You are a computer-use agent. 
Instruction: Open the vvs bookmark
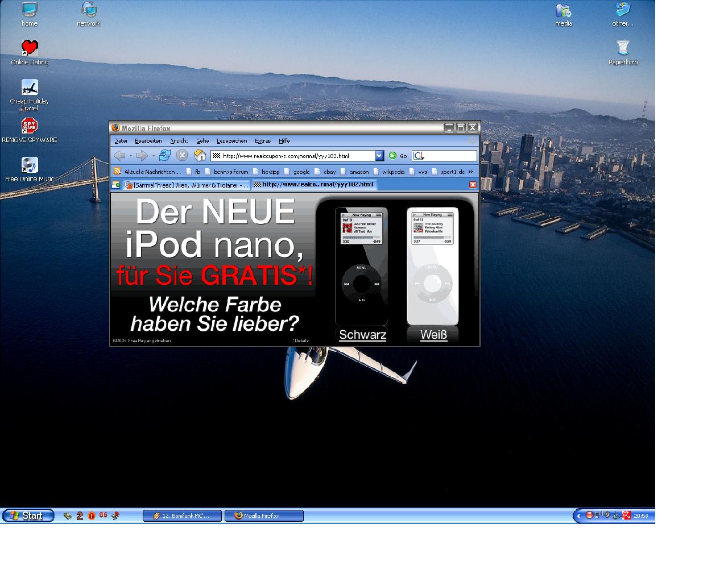pos(418,172)
